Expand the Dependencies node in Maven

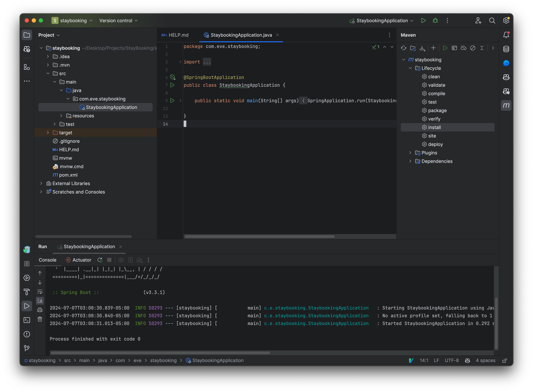click(x=410, y=161)
